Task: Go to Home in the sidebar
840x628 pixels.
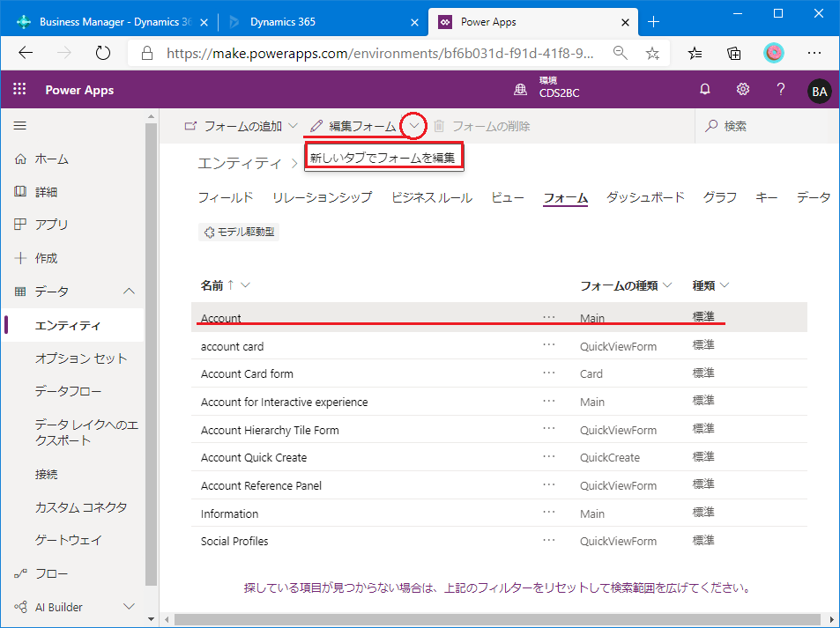Action: [51, 159]
